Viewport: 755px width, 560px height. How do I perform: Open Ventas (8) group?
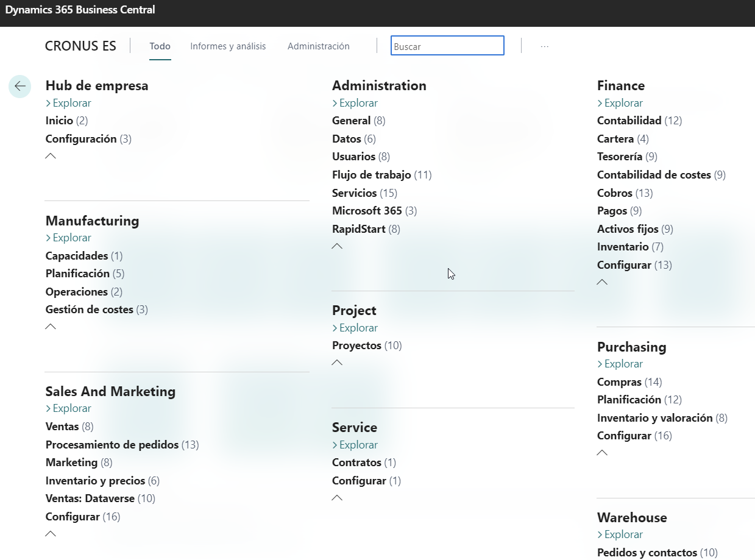[69, 427]
